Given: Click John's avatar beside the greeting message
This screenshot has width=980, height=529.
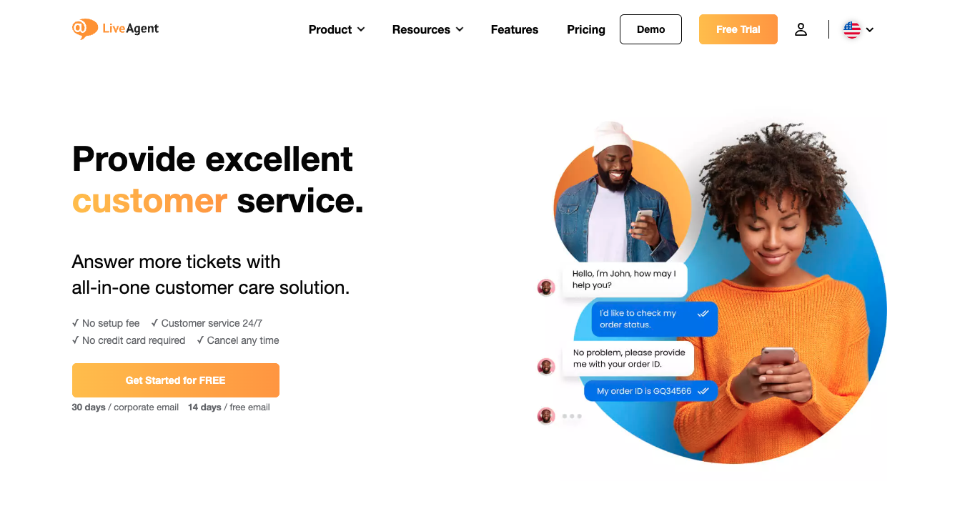Looking at the screenshot, I should click(546, 287).
